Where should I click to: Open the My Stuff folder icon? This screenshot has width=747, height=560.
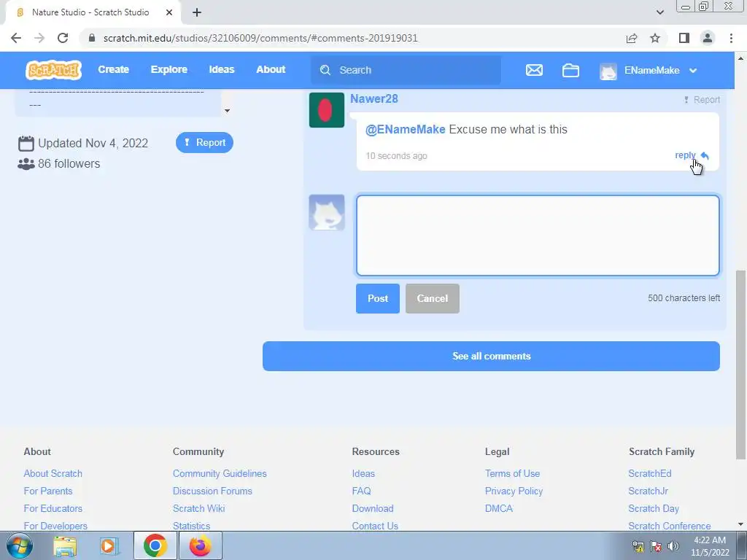(x=570, y=70)
